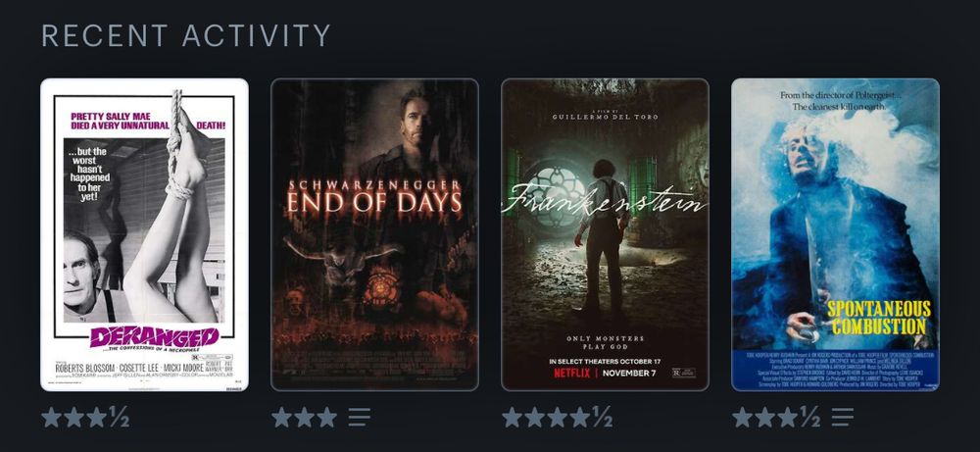Click the first star under Deranged poster
Screen dimensions: 980x452
(x=51, y=417)
